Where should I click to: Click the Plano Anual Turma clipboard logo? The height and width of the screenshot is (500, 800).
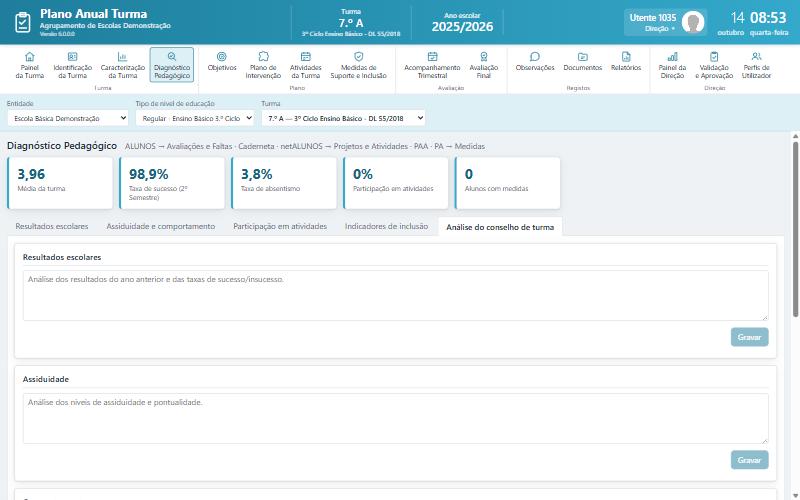(23, 22)
